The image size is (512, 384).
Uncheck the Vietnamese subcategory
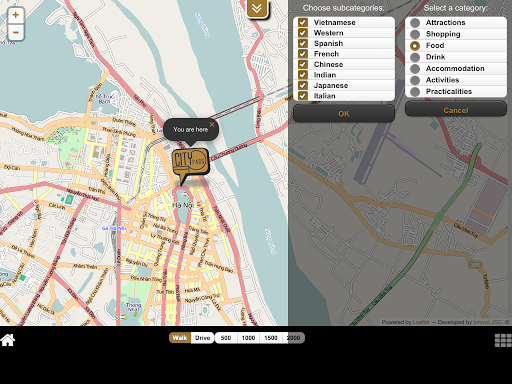[x=303, y=22]
